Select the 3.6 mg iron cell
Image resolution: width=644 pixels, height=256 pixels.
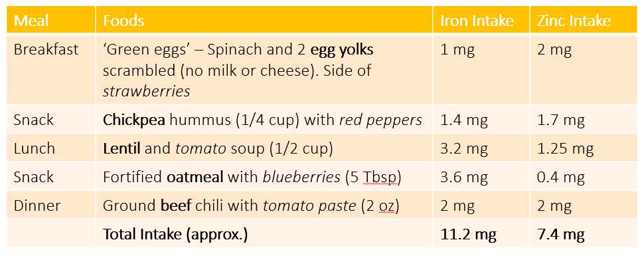point(481,177)
